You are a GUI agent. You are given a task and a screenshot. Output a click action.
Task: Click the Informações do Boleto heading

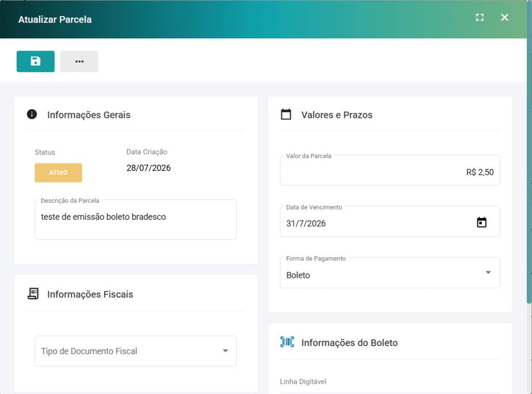point(350,343)
